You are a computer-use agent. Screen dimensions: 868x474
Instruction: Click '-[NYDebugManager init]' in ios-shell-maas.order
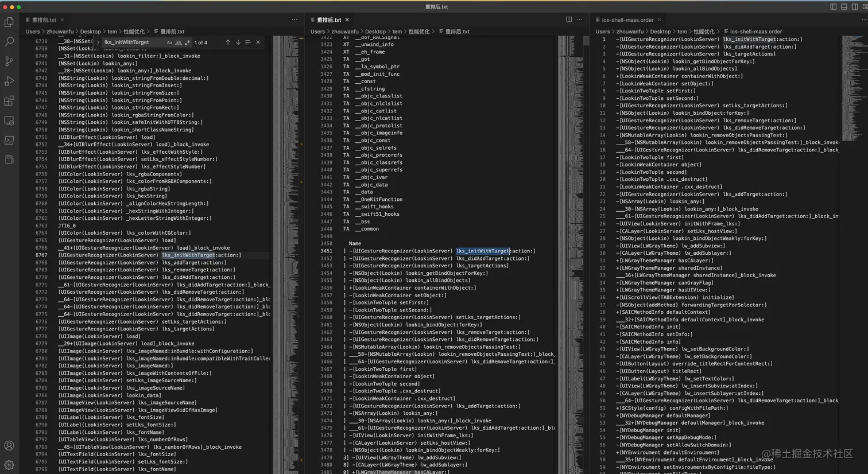[648, 430]
